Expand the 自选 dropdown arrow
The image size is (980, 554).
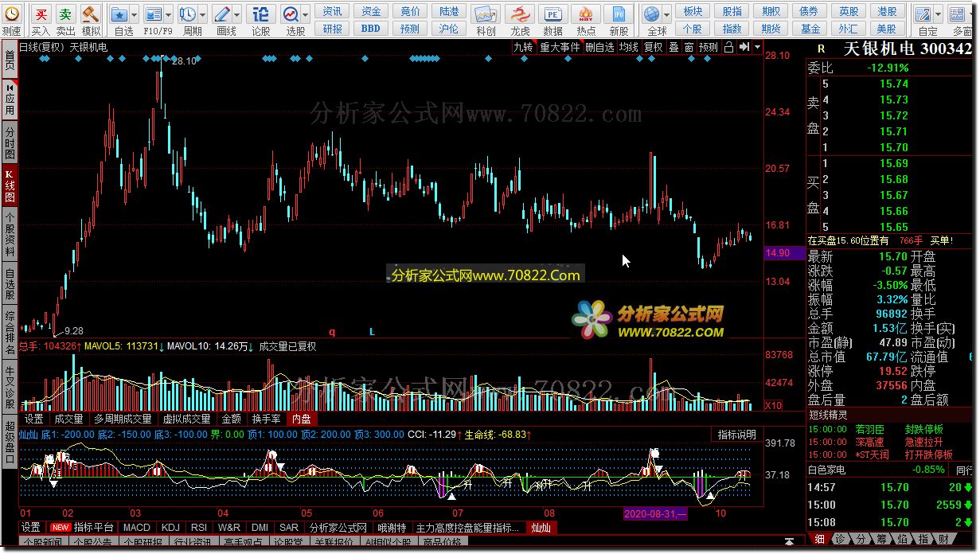pos(133,14)
